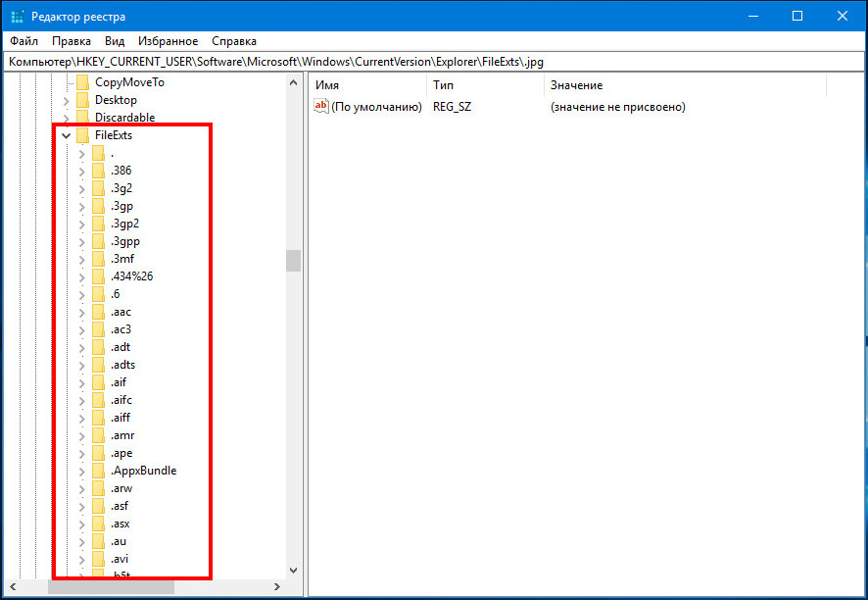Click the (значение не присвоено) value cell
The image size is (868, 600).
(x=618, y=106)
